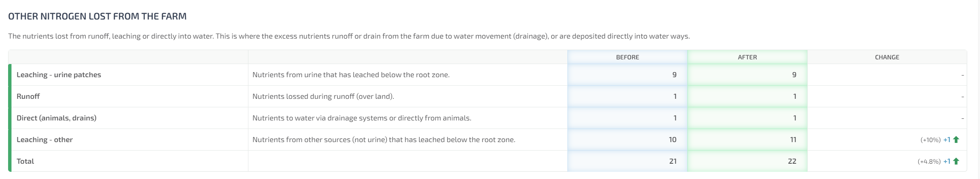980x179 pixels.
Task: Select the Runoff row label
Action: (x=28, y=96)
